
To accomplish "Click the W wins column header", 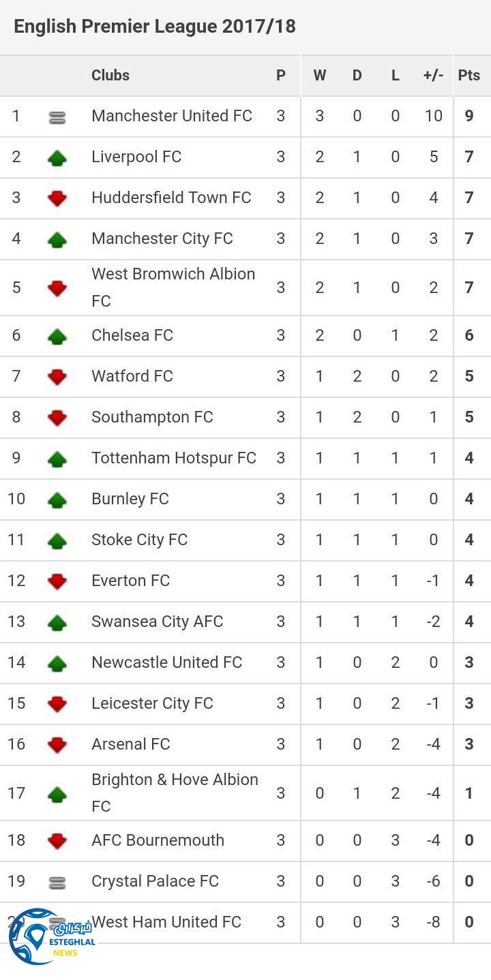I will point(319,75).
